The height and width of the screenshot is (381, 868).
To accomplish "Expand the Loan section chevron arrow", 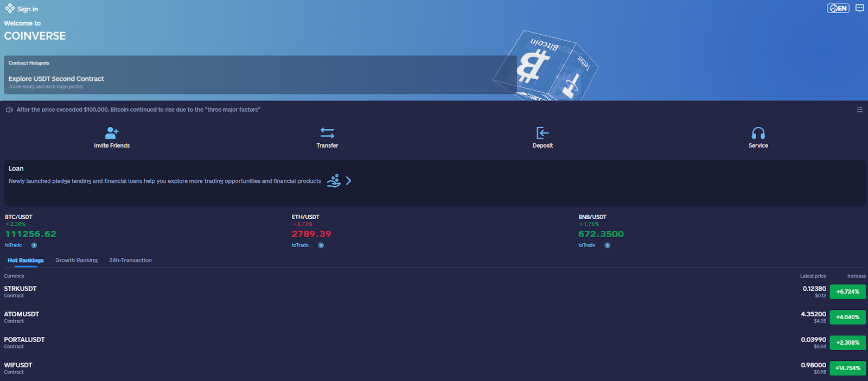I will click(348, 181).
